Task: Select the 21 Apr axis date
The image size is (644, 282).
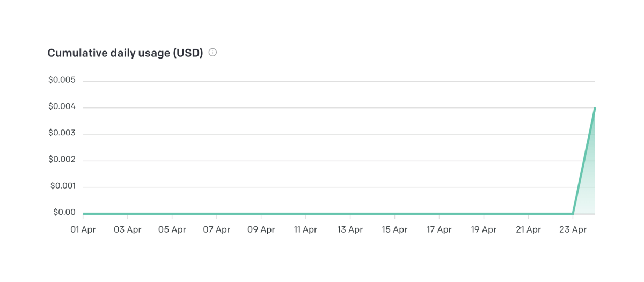Action: pyautogui.click(x=528, y=229)
